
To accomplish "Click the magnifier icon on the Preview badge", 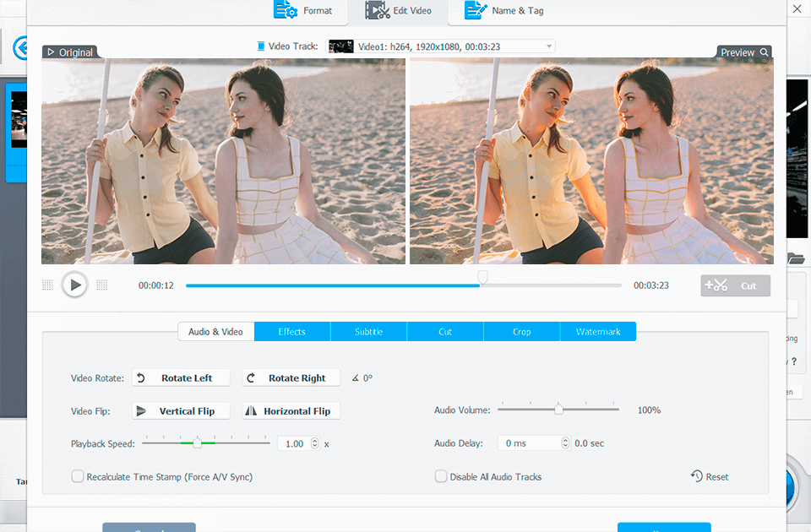I will pos(765,52).
